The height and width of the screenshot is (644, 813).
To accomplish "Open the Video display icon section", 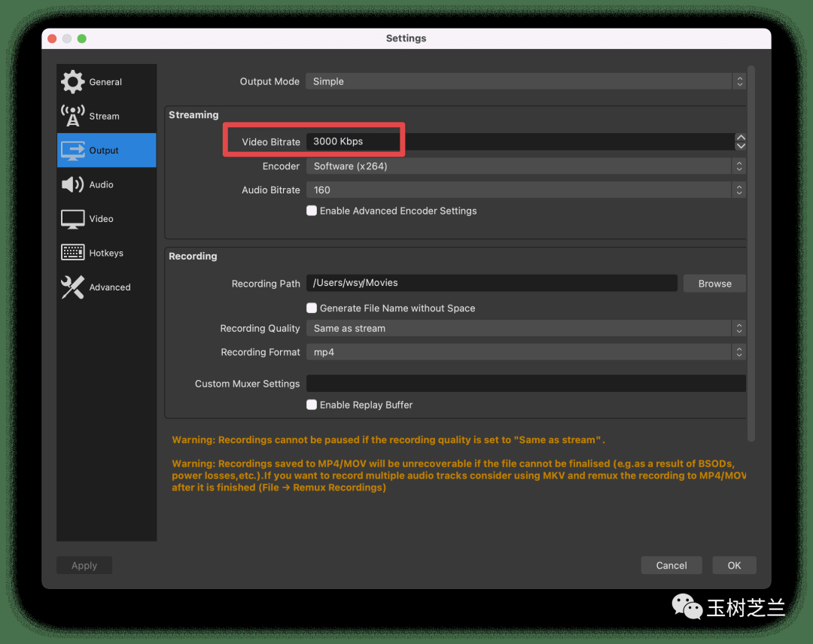I will tap(73, 219).
